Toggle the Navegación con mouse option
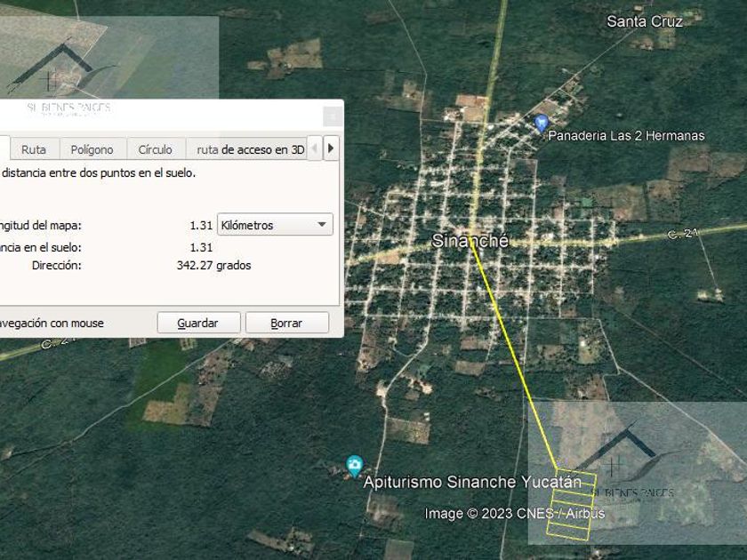Image resolution: width=747 pixels, height=560 pixels. pos(52,323)
